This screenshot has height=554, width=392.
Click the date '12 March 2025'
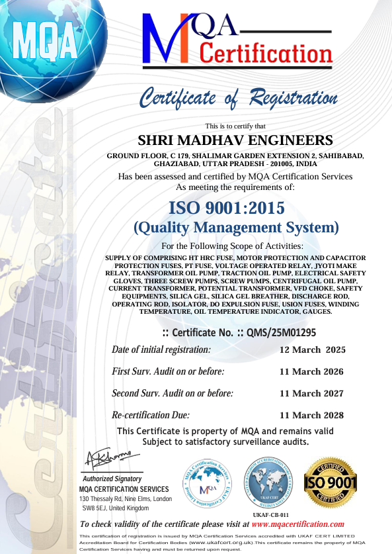[313, 349]
